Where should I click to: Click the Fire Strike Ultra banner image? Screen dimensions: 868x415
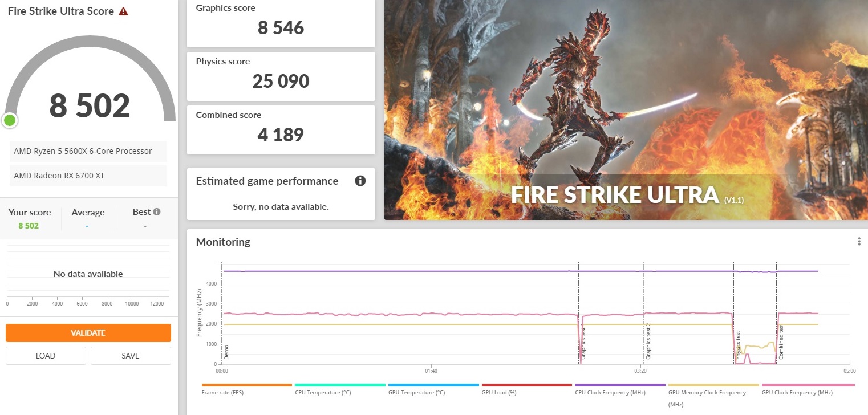tap(626, 109)
